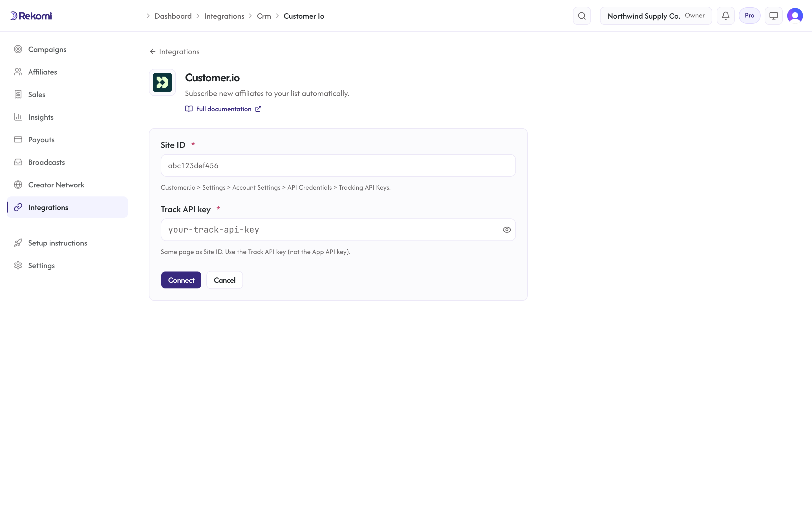Image resolution: width=812 pixels, height=508 pixels.
Task: Open Full documentation link
Action: (224, 109)
